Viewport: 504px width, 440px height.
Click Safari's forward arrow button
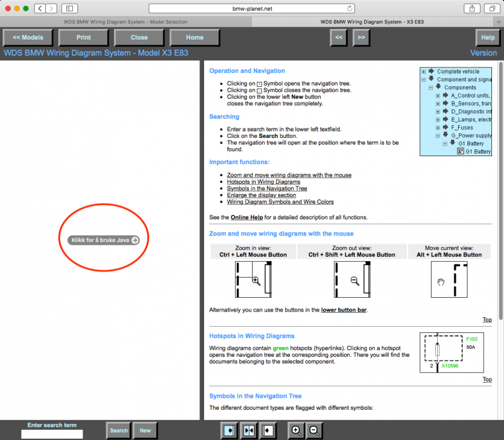(x=51, y=8)
